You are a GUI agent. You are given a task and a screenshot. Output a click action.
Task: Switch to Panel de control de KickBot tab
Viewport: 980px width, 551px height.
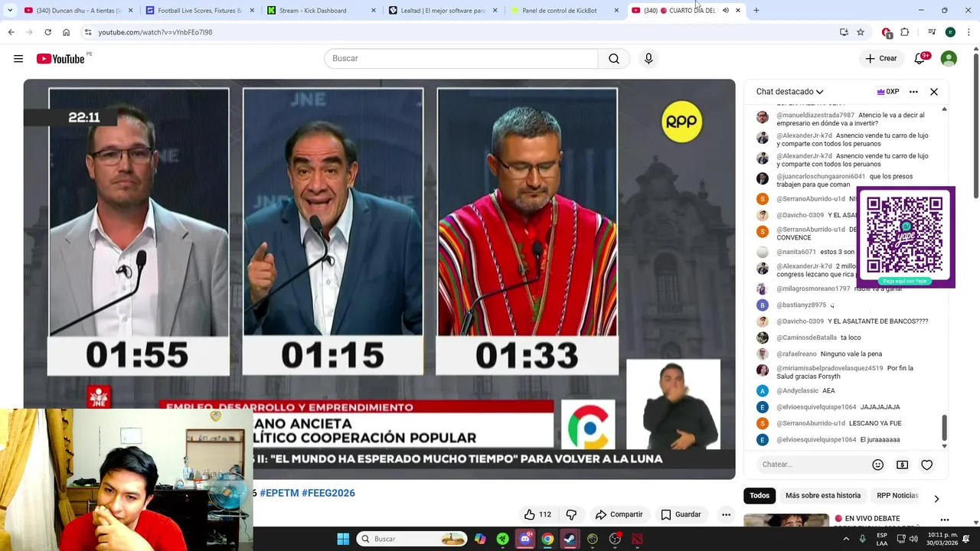(563, 11)
